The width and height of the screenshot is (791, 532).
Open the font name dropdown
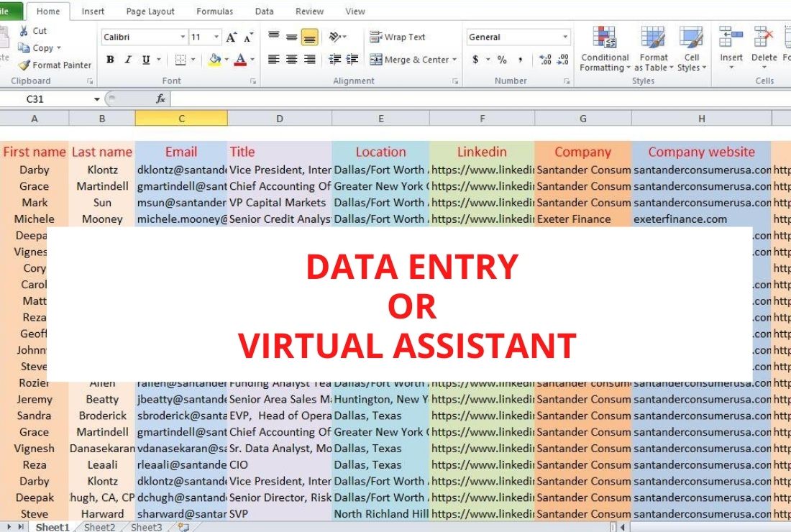coord(184,37)
